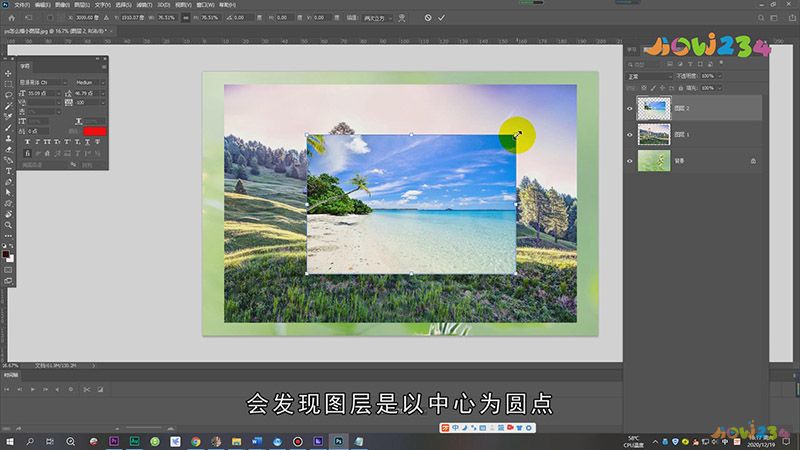Go to first frame in timeline

[x=7, y=389]
